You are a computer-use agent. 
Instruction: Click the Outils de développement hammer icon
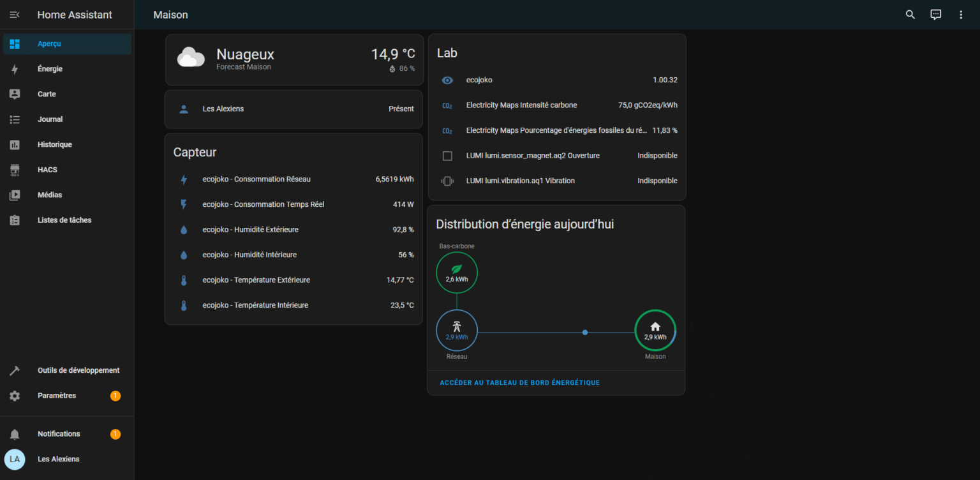pos(15,371)
